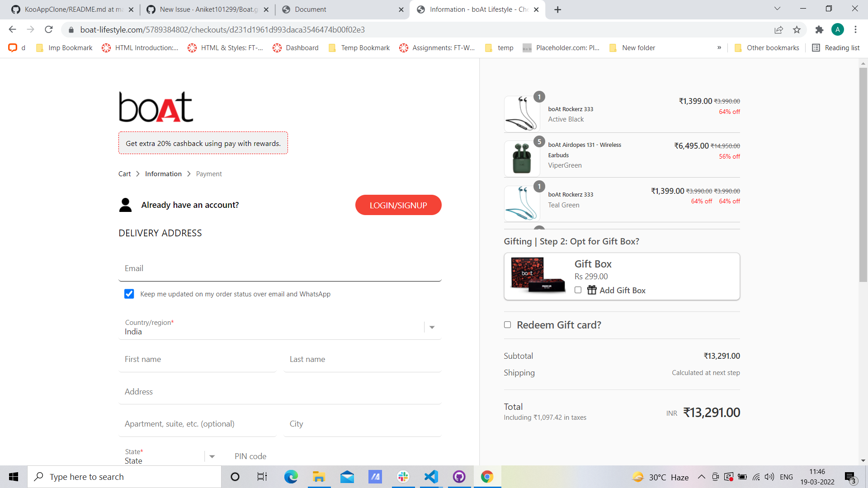Show the hidden bookmarks overflow chevron

719,48
